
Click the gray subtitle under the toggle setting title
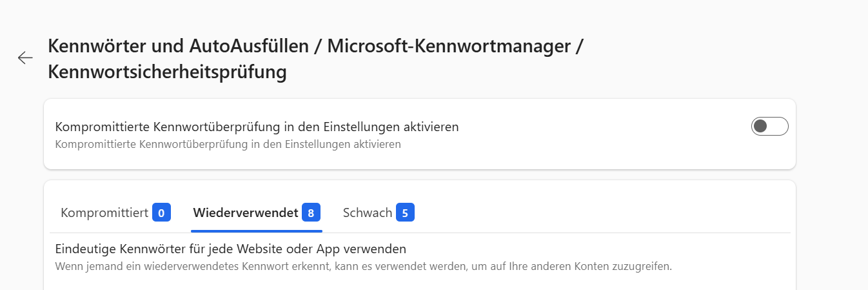coord(228,144)
